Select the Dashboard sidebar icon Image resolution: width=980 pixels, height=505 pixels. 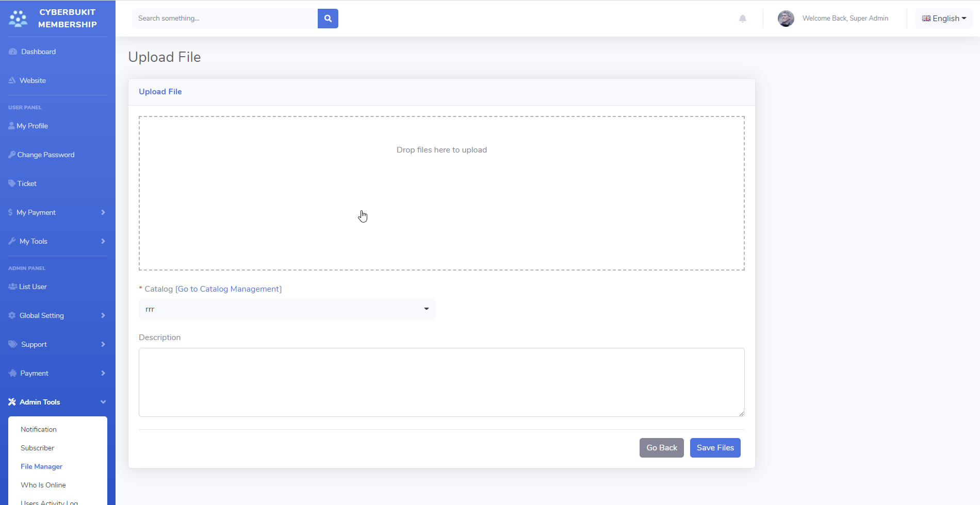(12, 51)
